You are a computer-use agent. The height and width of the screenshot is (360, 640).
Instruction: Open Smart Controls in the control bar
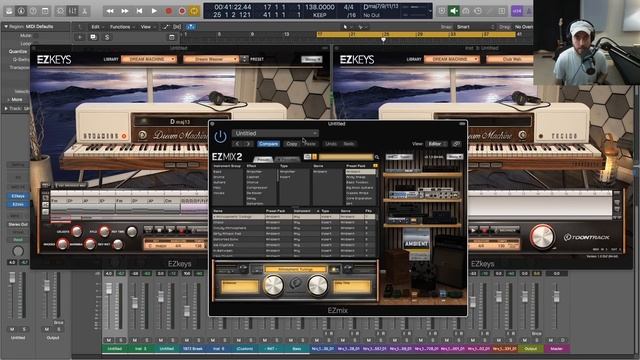60,11
